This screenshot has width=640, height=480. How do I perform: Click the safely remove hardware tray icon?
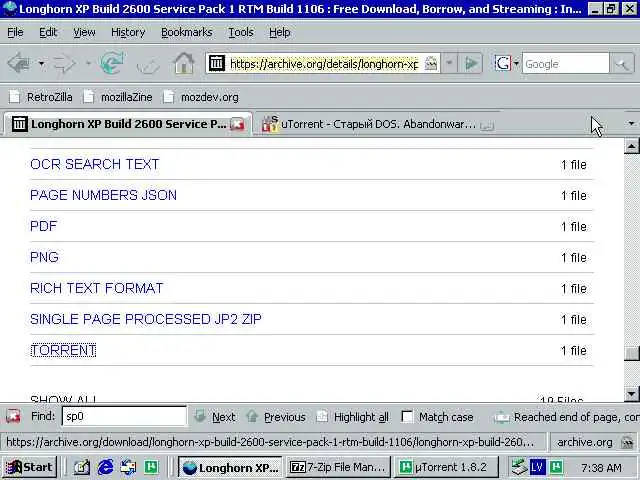coord(519,467)
